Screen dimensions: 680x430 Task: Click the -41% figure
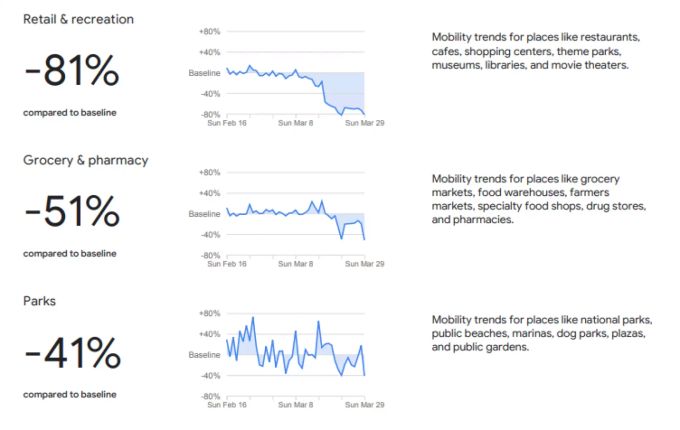tap(72, 352)
